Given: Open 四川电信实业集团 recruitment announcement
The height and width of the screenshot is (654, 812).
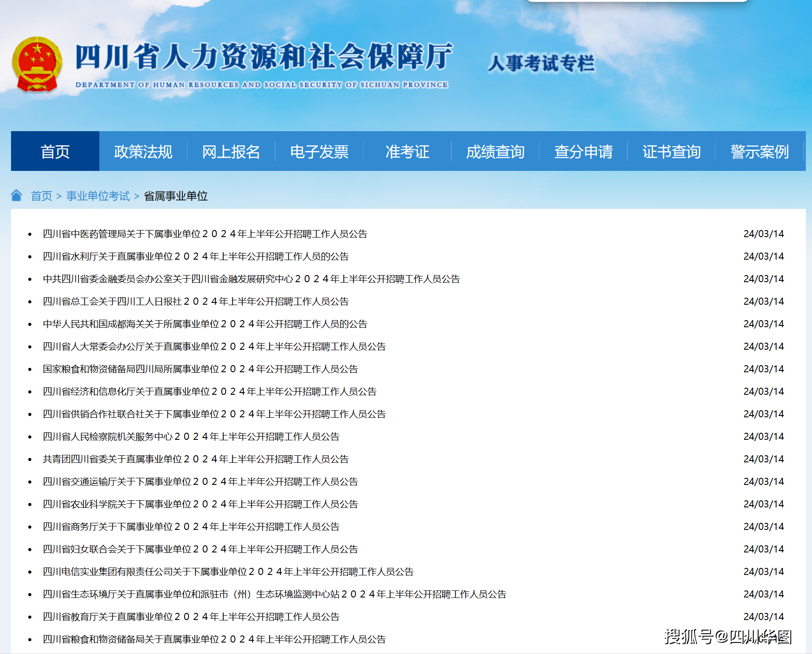Looking at the screenshot, I should [x=228, y=571].
